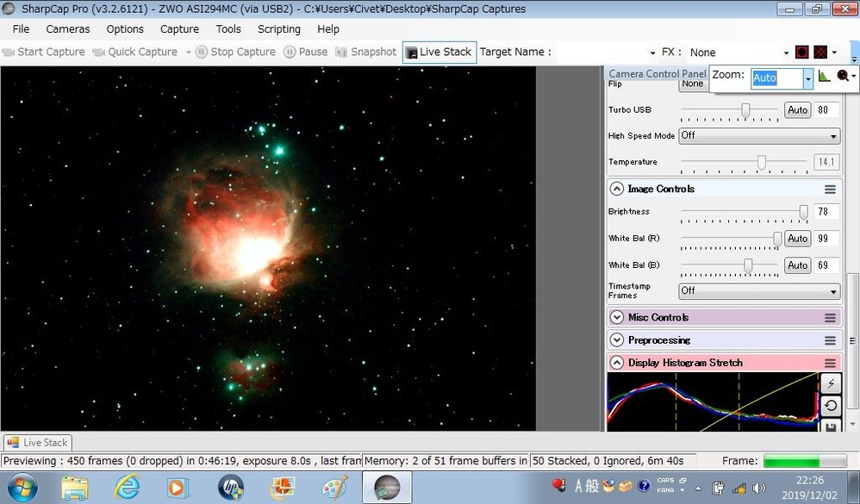Collapse the Display Histogram Stretch section
The height and width of the screenshot is (504, 860).
point(616,363)
